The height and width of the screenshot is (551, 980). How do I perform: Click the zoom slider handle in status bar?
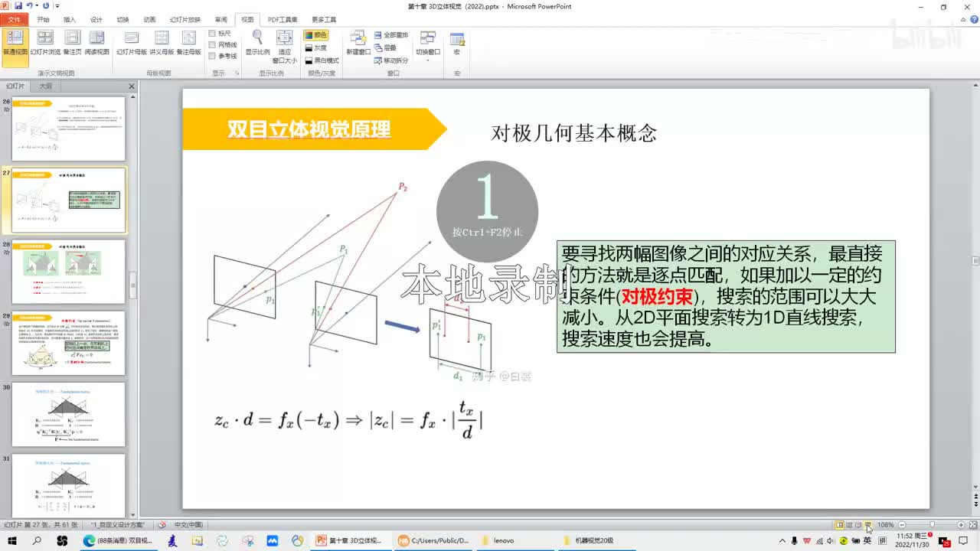[932, 525]
